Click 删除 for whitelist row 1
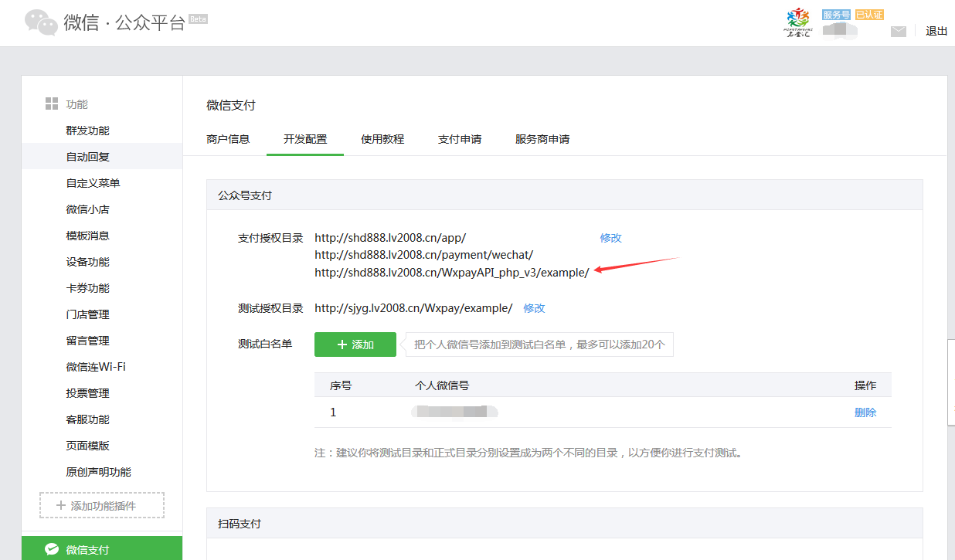 (865, 412)
